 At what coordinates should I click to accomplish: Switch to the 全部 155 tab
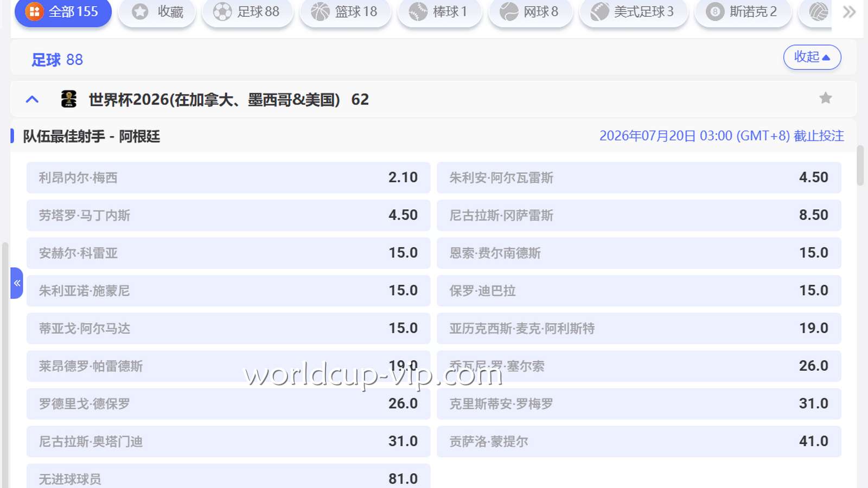click(x=63, y=12)
